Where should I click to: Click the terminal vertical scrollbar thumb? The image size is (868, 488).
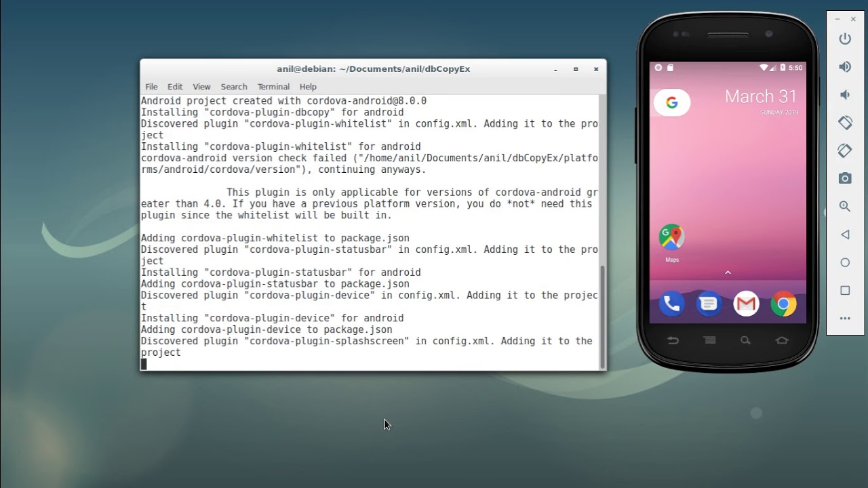pyautogui.click(x=603, y=316)
